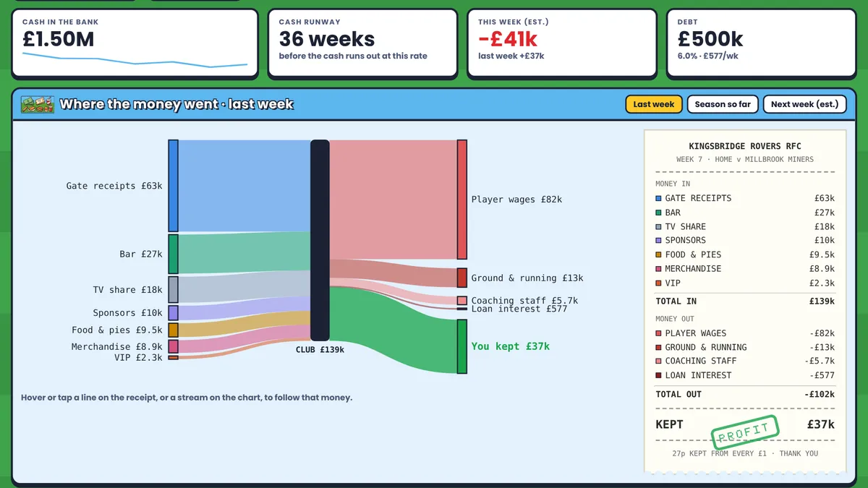Click the 'Player wages £82k' chart label
Image resolution: width=868 pixels, height=488 pixels.
516,200
